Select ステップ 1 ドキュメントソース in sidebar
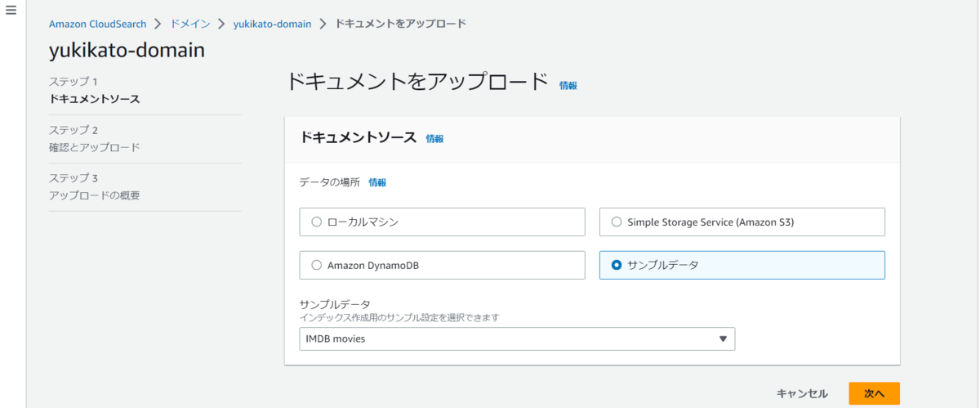980x408 pixels. [x=94, y=91]
